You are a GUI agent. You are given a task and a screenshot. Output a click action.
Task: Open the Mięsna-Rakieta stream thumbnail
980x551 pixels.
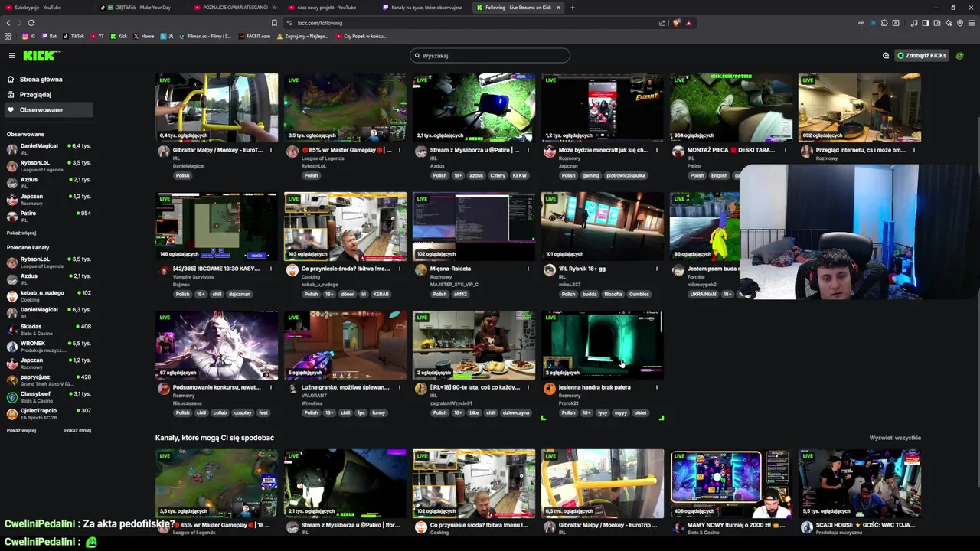pyautogui.click(x=474, y=227)
